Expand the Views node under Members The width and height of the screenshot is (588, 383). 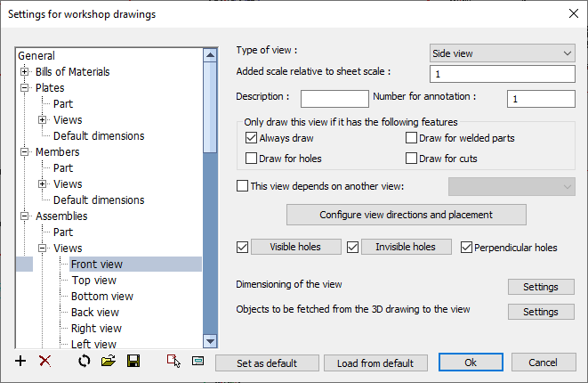(x=43, y=184)
